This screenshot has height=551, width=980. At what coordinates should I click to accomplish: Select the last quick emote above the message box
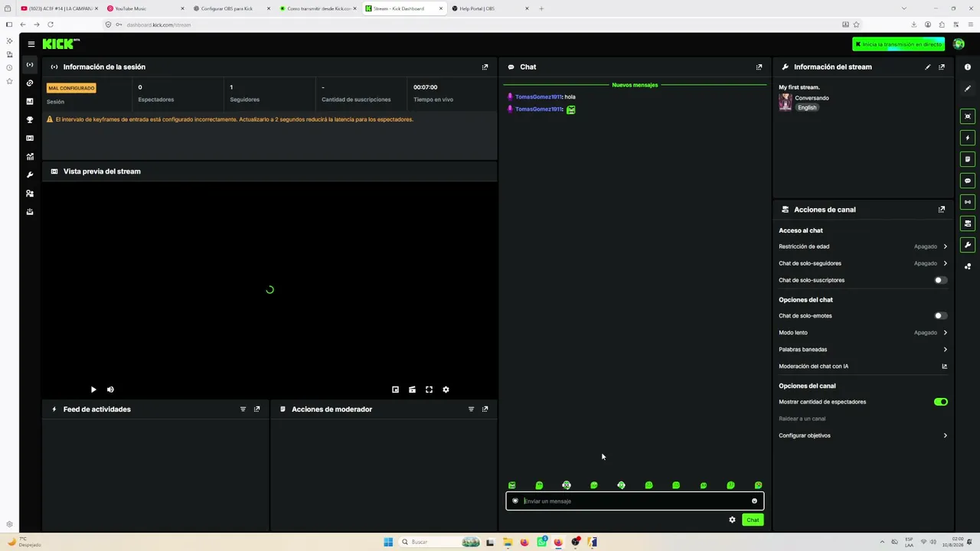click(758, 485)
